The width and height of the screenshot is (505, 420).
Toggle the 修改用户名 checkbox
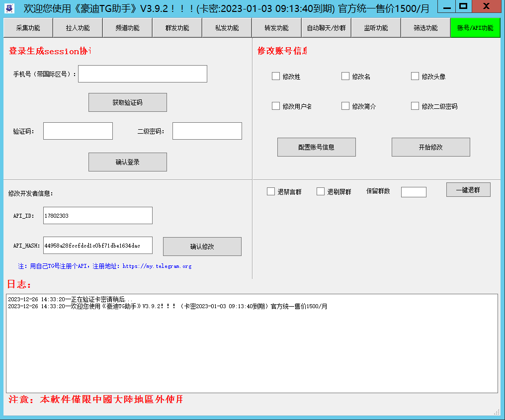(x=276, y=106)
